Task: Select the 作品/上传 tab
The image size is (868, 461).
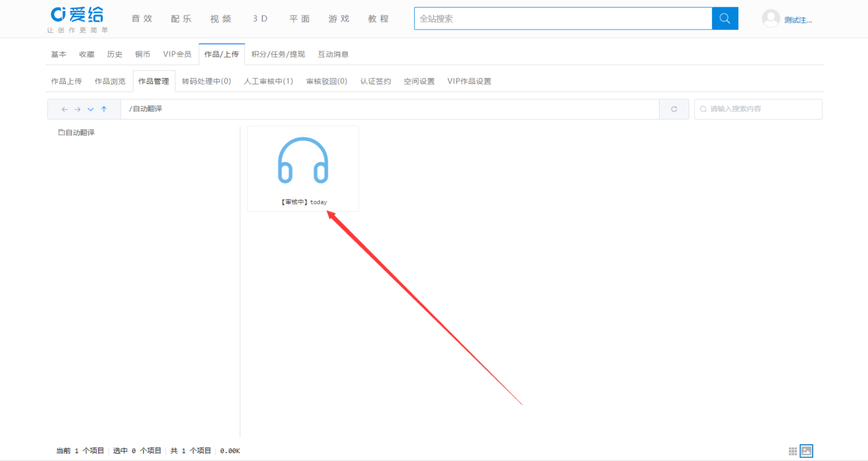Action: click(x=221, y=54)
